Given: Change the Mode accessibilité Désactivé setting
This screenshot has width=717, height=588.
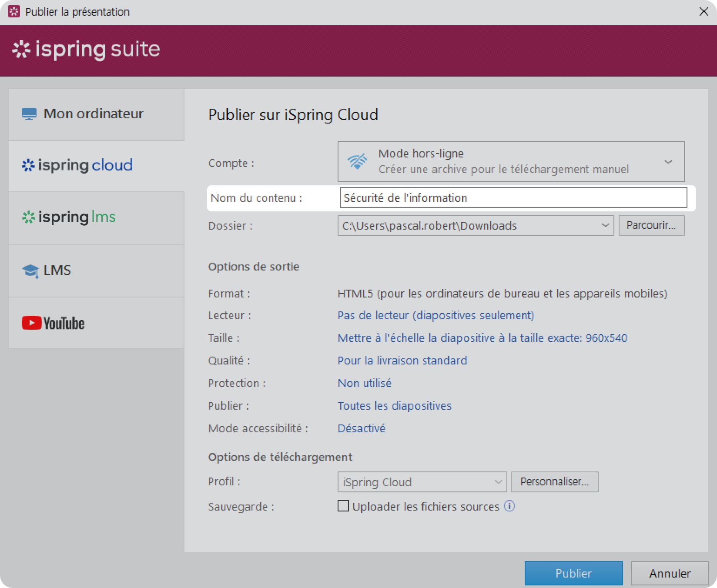Looking at the screenshot, I should (361, 428).
